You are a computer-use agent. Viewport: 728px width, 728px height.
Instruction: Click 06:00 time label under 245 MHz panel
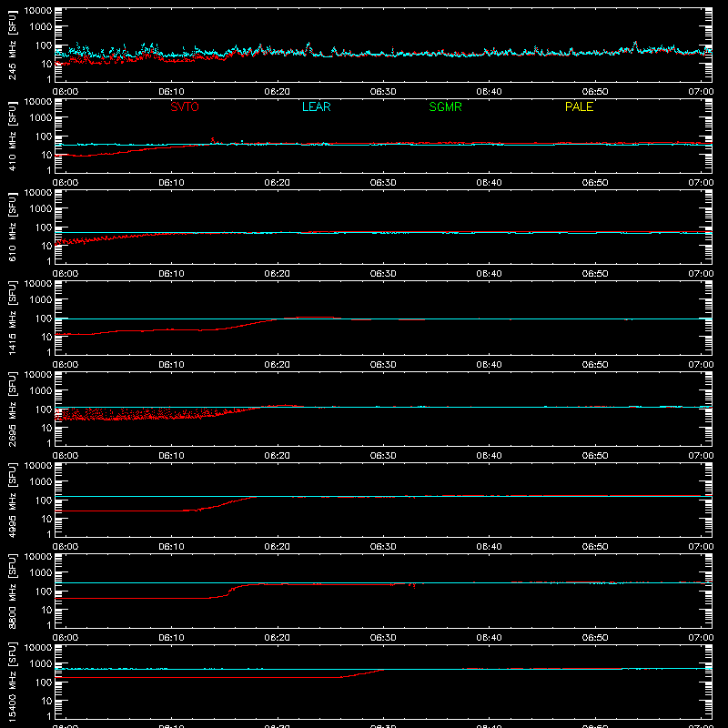pos(65,92)
